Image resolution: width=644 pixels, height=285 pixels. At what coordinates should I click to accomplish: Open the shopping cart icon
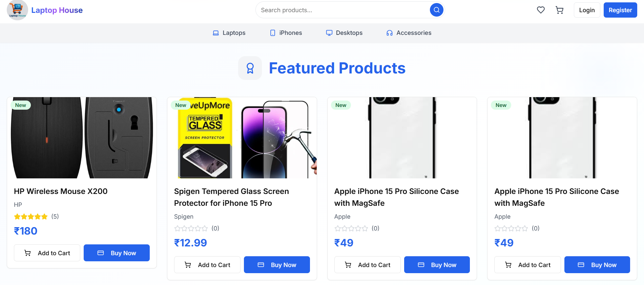pos(560,10)
